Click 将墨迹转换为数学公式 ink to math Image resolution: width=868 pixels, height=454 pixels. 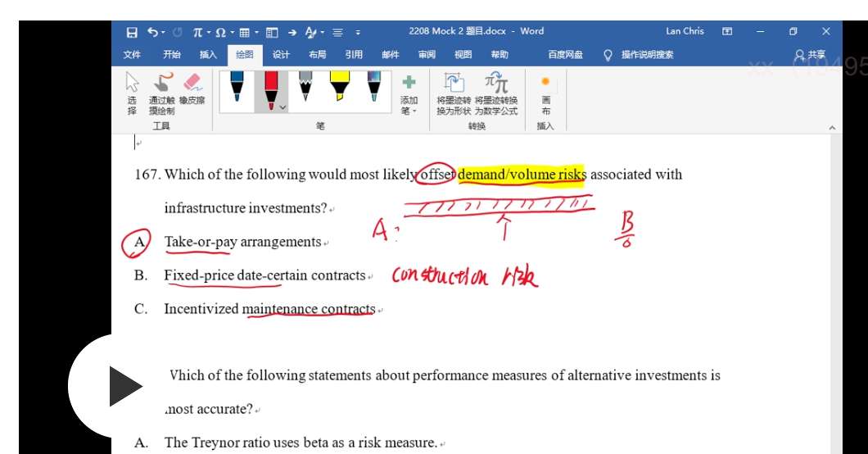(x=496, y=94)
